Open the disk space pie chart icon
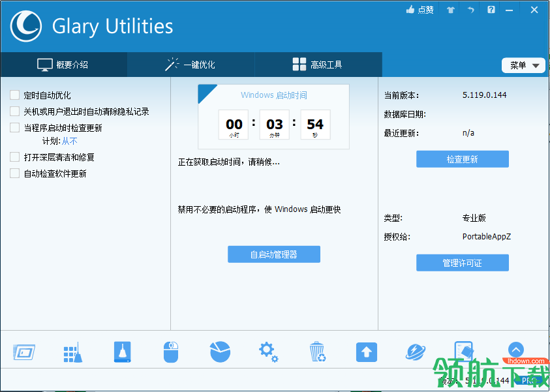The image size is (550, 392). [220, 352]
